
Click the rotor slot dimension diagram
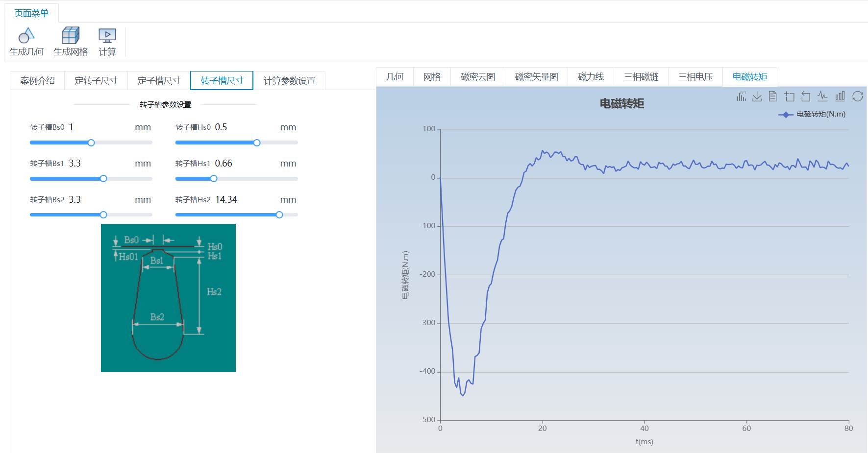(168, 298)
